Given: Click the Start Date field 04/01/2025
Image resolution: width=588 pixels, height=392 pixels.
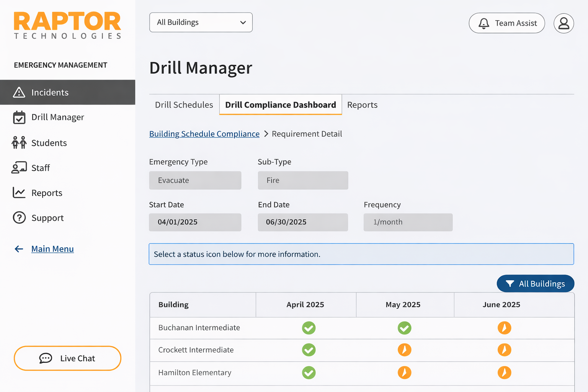Looking at the screenshot, I should pos(195,222).
